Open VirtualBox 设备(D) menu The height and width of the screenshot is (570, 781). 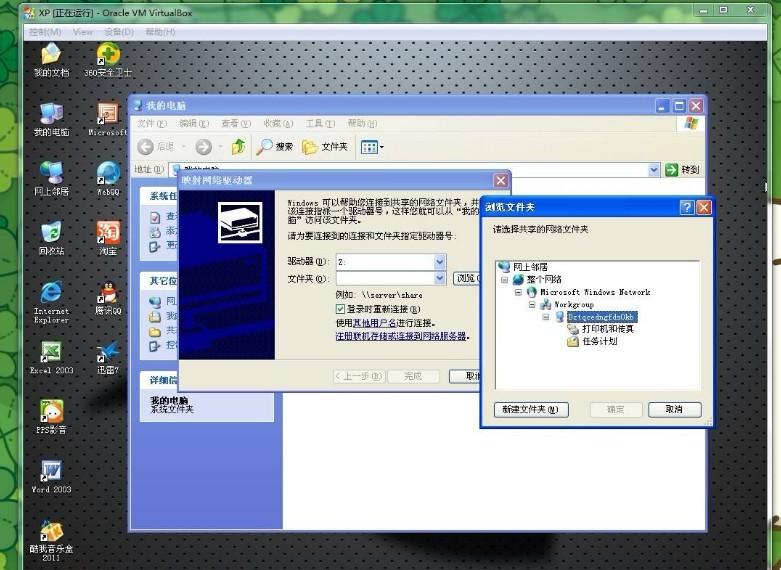tap(119, 32)
